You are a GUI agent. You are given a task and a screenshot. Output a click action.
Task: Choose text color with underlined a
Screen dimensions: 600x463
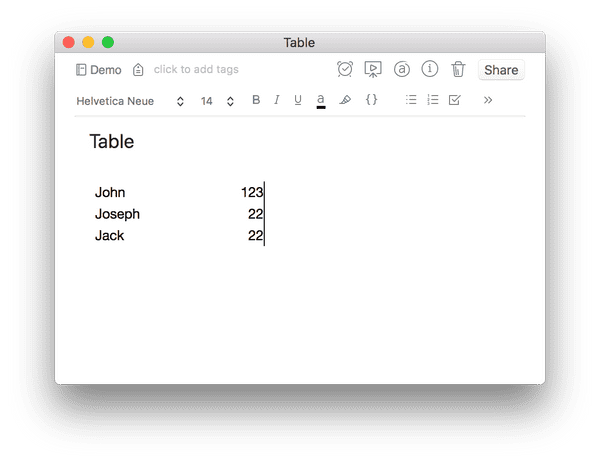tap(321, 101)
